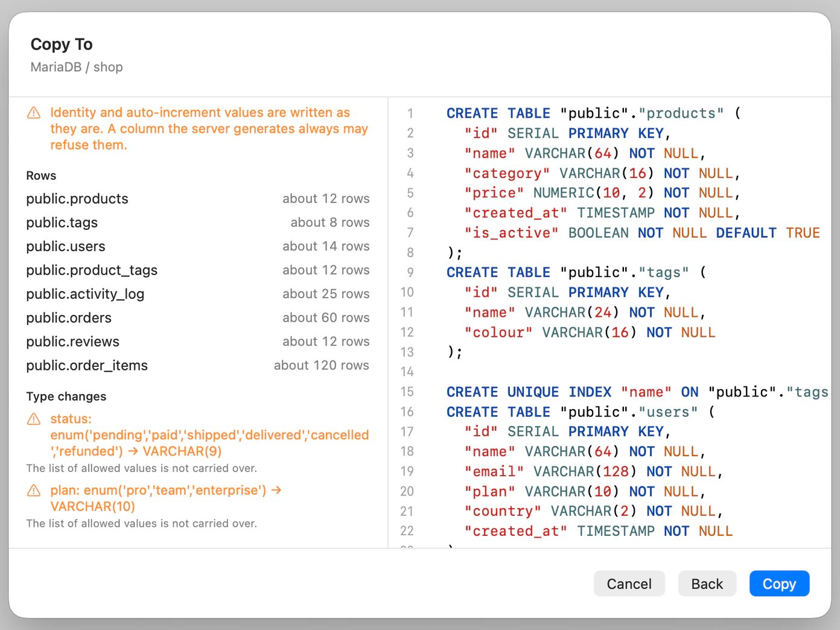
Task: Click the plan enum to VARCHAR(10) warning text
Action: click(x=166, y=498)
